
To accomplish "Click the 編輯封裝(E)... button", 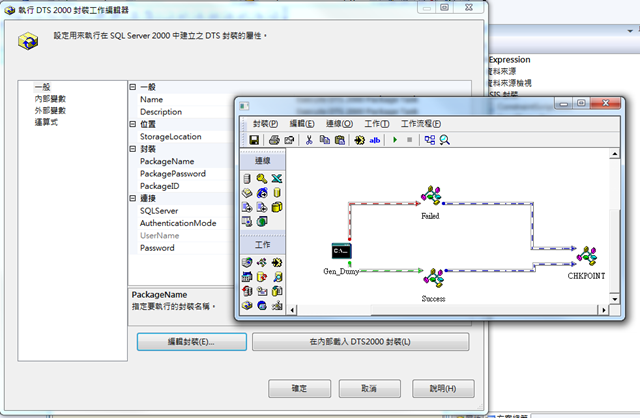I will 192,342.
